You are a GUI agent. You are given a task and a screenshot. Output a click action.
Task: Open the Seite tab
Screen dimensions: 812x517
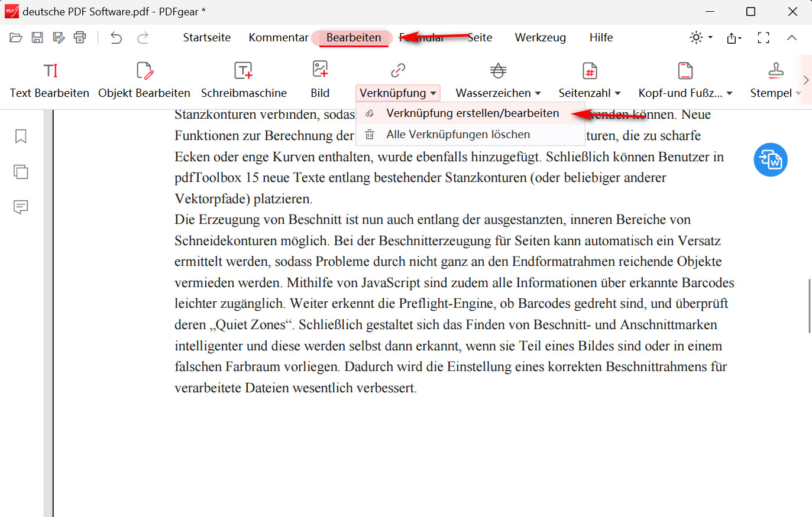pos(480,38)
